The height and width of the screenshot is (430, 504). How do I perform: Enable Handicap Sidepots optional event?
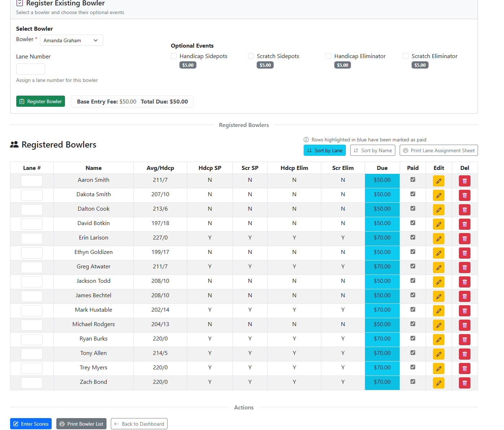point(174,56)
